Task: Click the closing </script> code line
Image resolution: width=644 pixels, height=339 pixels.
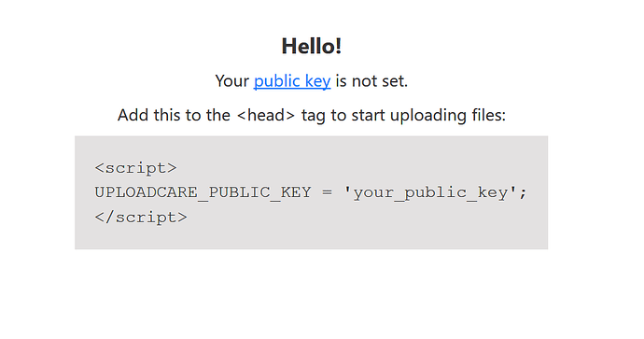Action: click(x=141, y=217)
